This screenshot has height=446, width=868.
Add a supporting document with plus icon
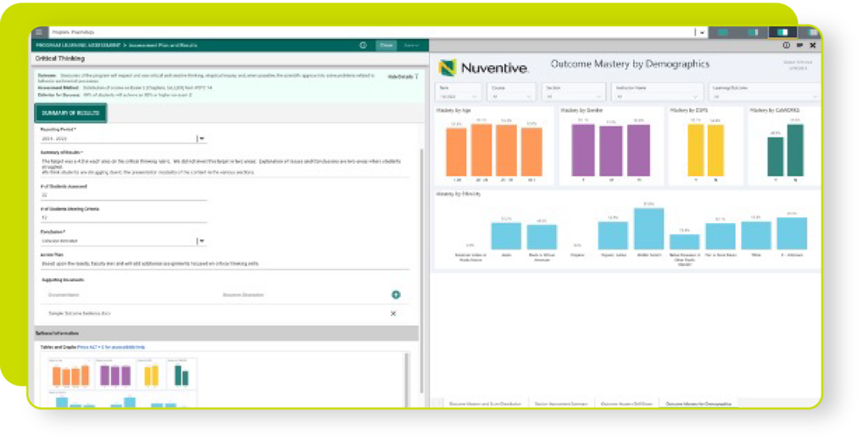[396, 295]
